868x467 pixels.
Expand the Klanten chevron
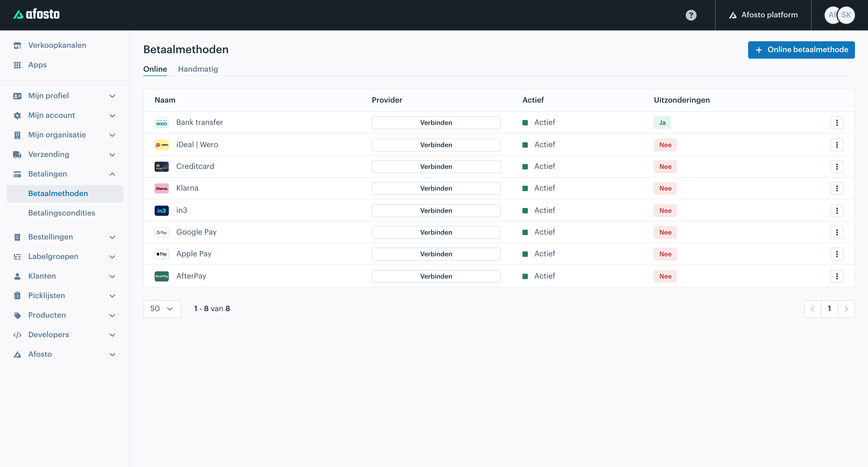tap(112, 276)
